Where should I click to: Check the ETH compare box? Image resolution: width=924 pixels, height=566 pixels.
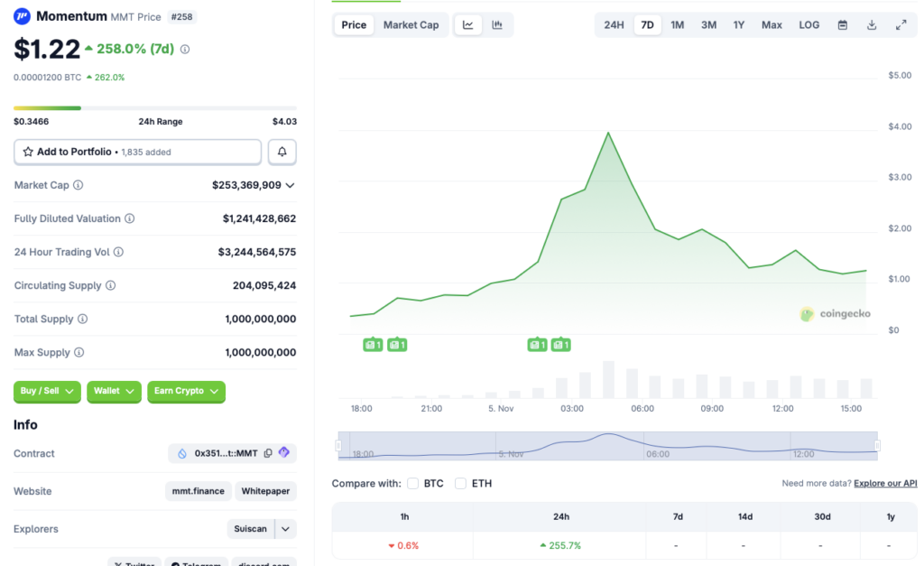click(460, 483)
